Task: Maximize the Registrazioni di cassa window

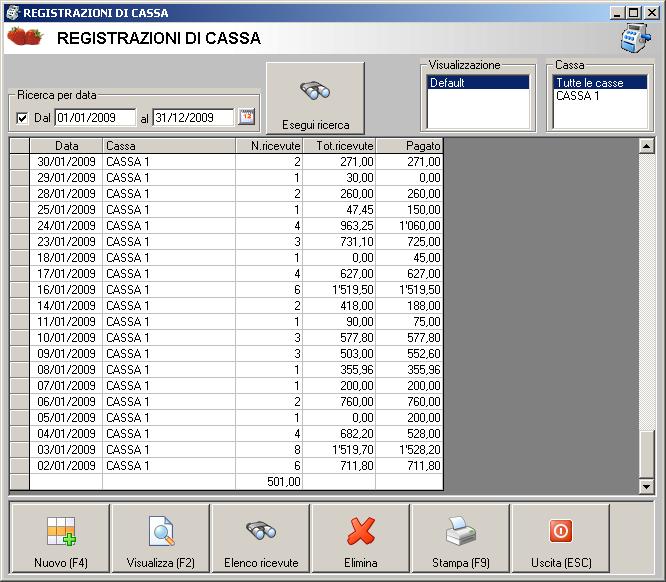Action: point(633,13)
